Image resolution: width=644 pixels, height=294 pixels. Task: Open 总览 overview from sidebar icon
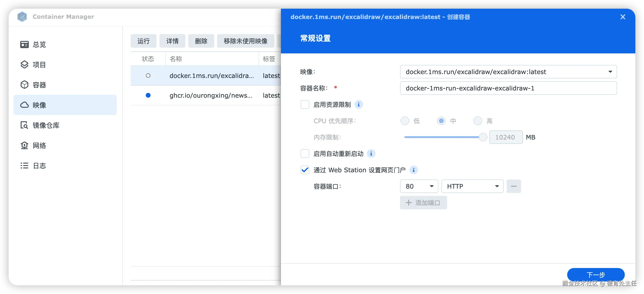point(24,45)
